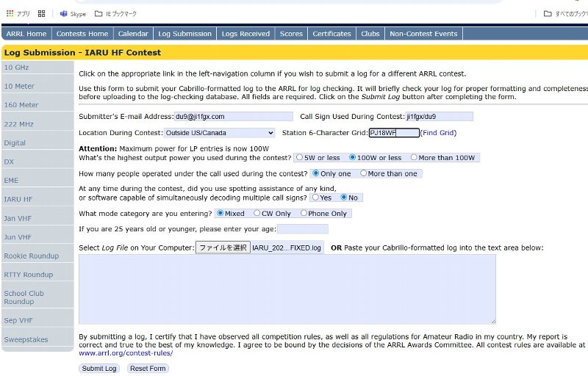This screenshot has height=376, width=588.
Task: Click the Submit Log button
Action: pyautogui.click(x=99, y=369)
